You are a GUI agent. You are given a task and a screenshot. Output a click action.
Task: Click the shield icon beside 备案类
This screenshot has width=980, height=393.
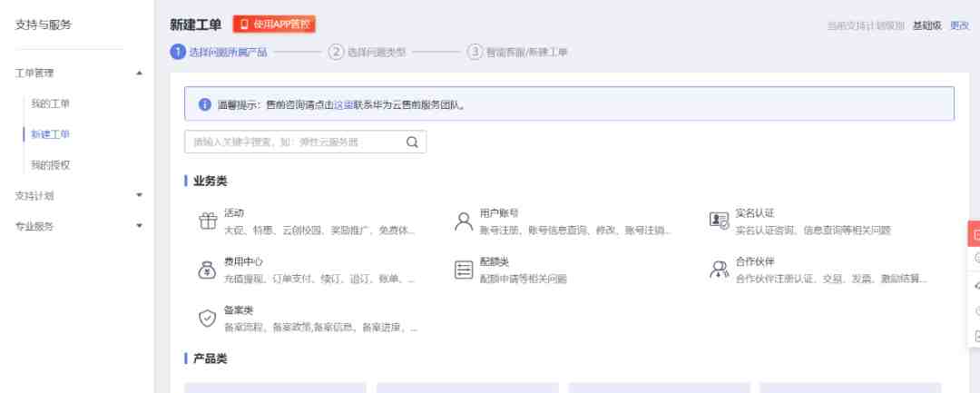point(207,318)
